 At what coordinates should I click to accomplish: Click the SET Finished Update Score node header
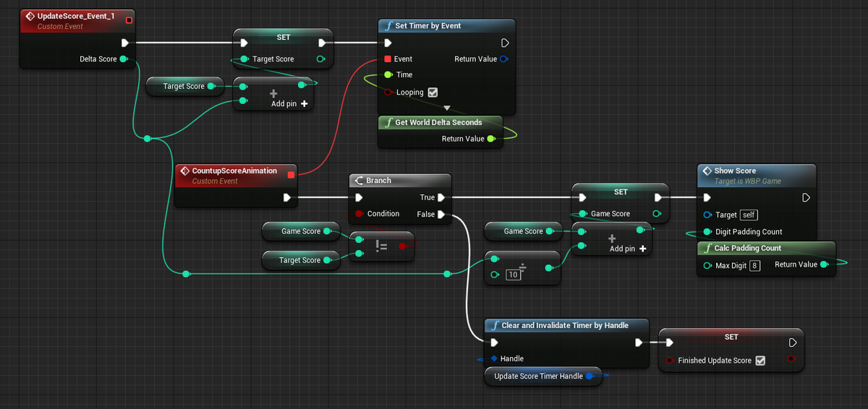point(731,337)
